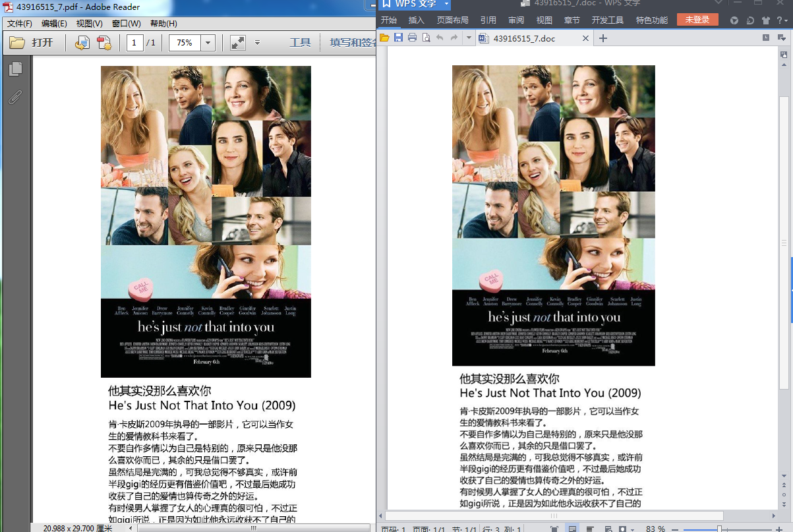Click the print preview icon in WPS quick toolbar
This screenshot has height=532, width=793.
tap(426, 38)
